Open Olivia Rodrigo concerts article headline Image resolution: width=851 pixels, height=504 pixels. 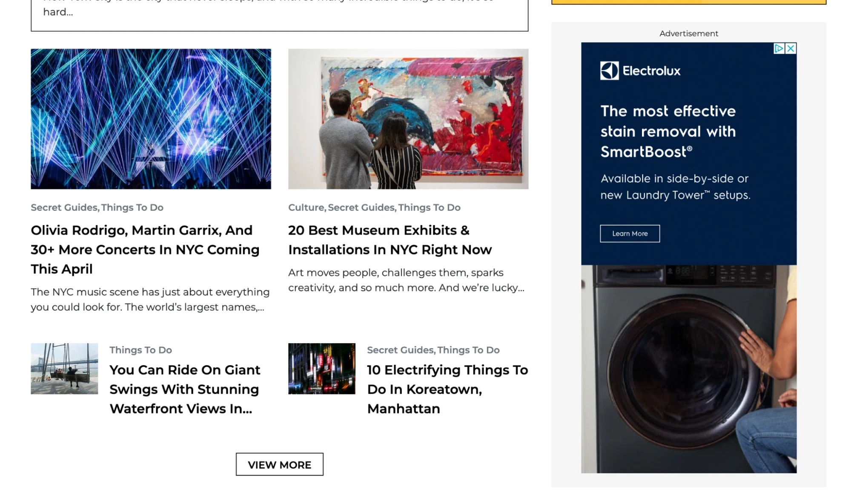tap(145, 249)
